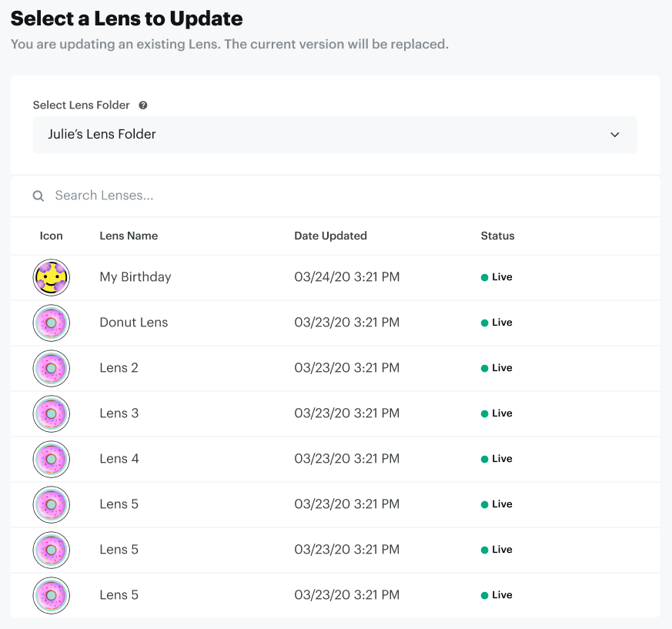Image resolution: width=672 pixels, height=629 pixels.
Task: Select the My Birthday lens name
Action: click(135, 277)
